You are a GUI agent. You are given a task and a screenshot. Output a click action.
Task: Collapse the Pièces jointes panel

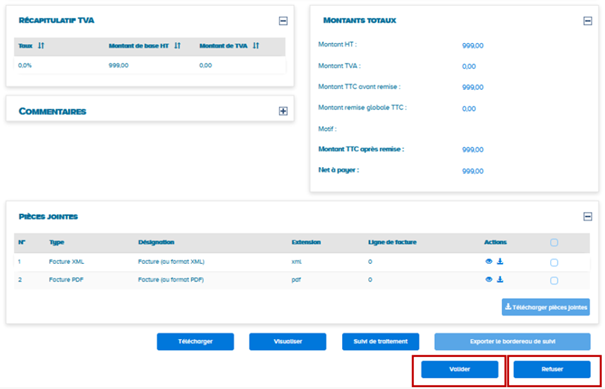[588, 216]
